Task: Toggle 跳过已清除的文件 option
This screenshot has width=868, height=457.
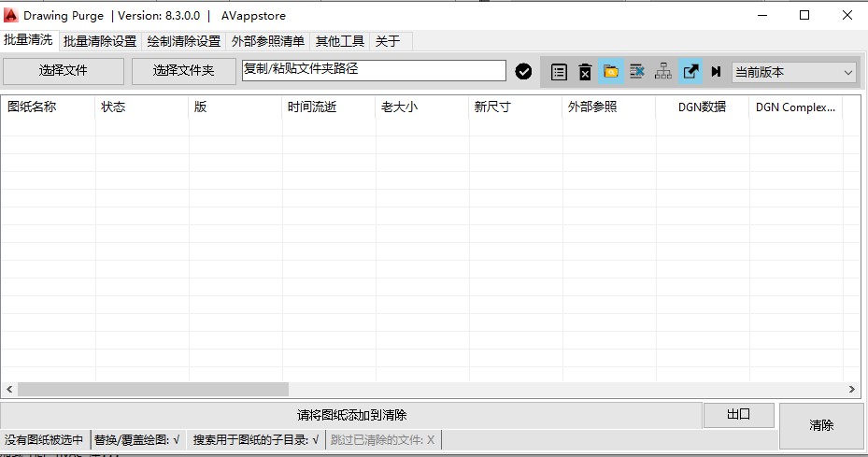Action: tap(382, 440)
